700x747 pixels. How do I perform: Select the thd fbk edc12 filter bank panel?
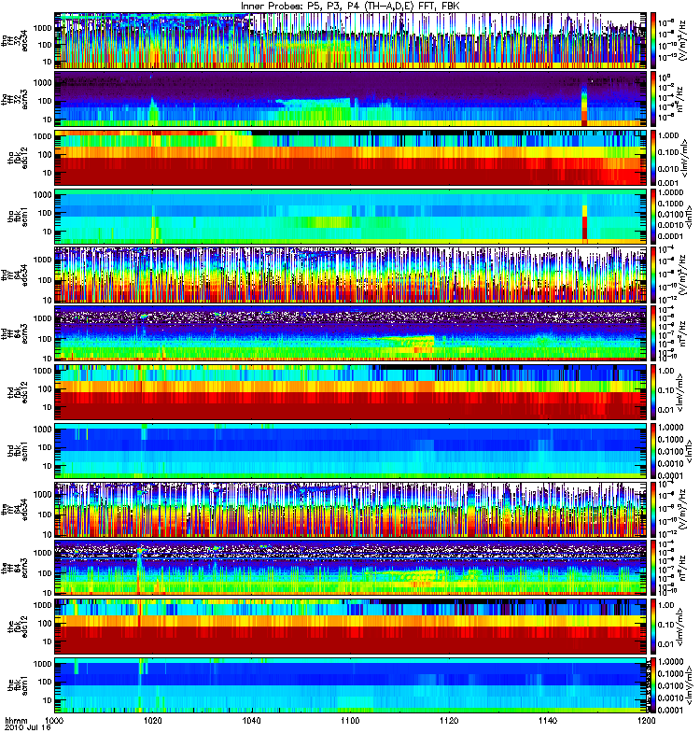[x=351, y=392]
